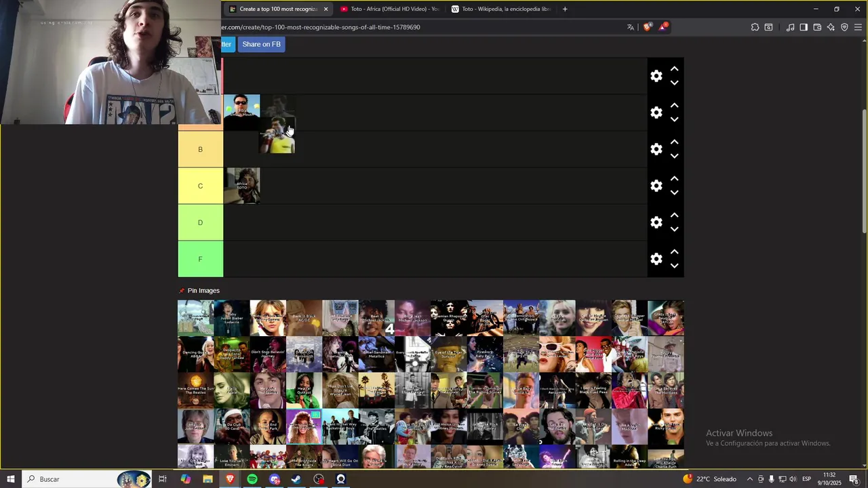Move tier D row up
Screen dimensions: 868x488
pyautogui.click(x=674, y=216)
